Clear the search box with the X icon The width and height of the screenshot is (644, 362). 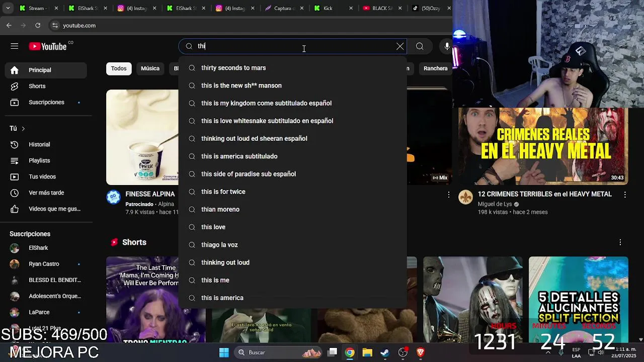pos(400,46)
